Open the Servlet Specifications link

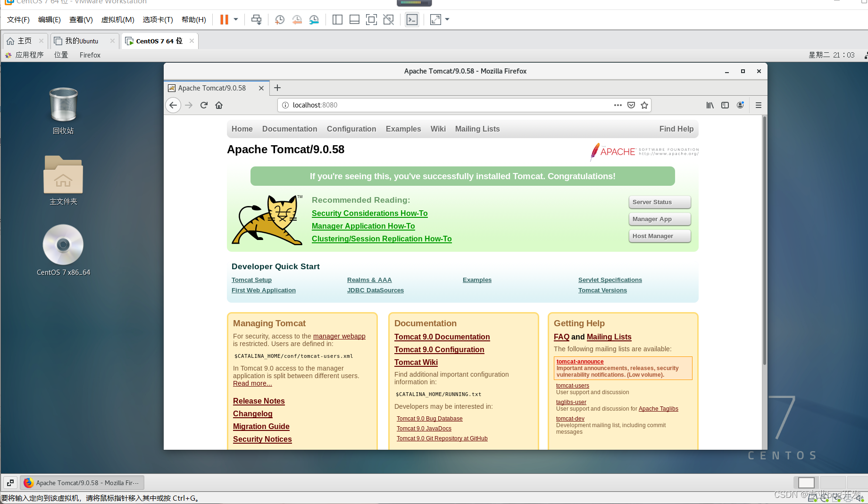click(610, 280)
